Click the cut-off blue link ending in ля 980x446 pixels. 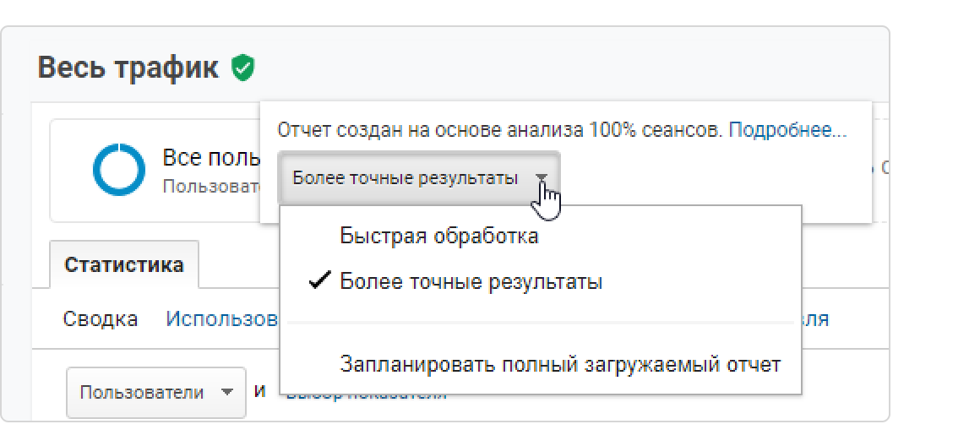point(815,318)
